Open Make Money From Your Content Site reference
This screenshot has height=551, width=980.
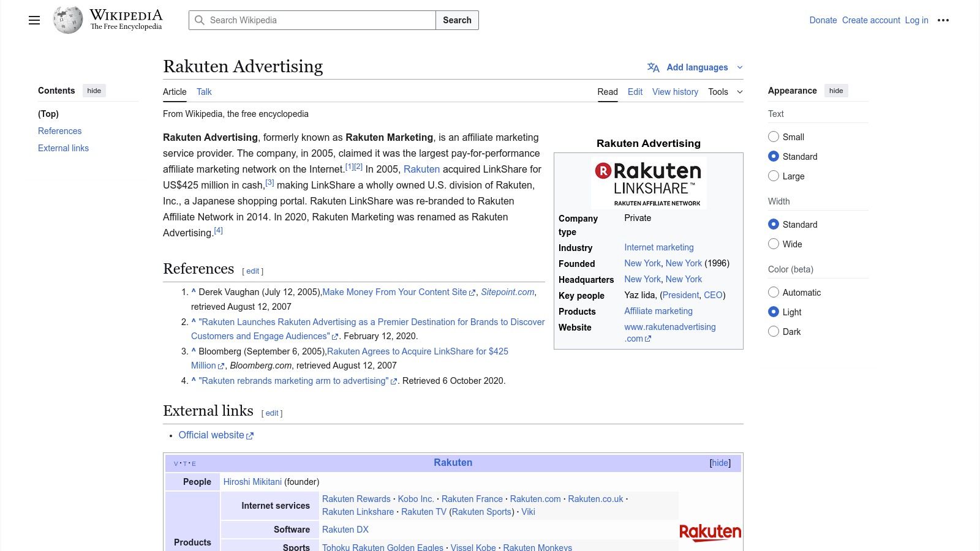399,292
